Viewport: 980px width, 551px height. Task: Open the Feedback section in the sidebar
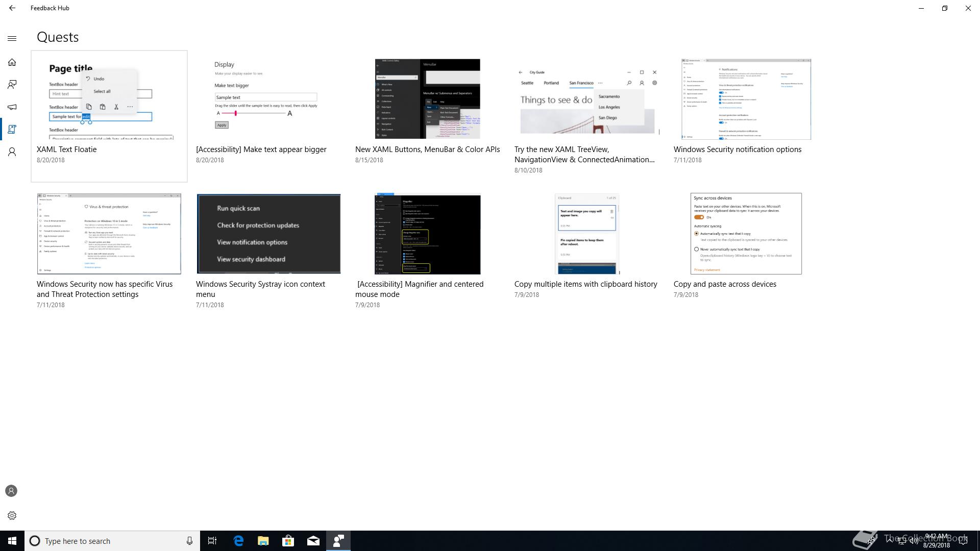pos(12,84)
